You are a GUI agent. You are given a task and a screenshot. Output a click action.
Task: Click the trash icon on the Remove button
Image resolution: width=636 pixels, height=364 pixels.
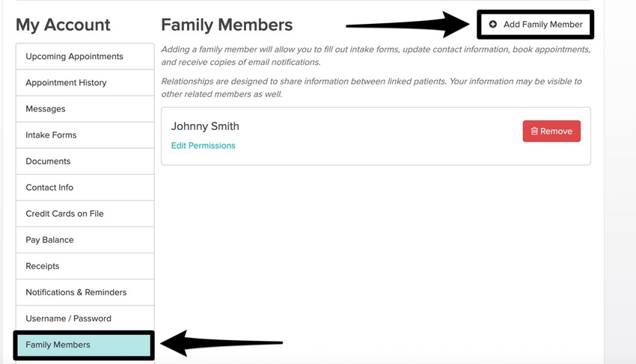[534, 132]
